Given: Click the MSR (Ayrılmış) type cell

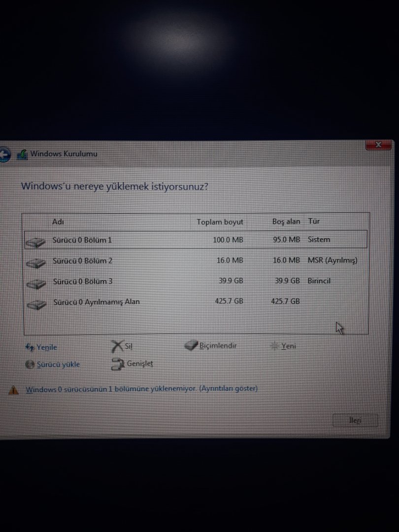Looking at the screenshot, I should [332, 260].
